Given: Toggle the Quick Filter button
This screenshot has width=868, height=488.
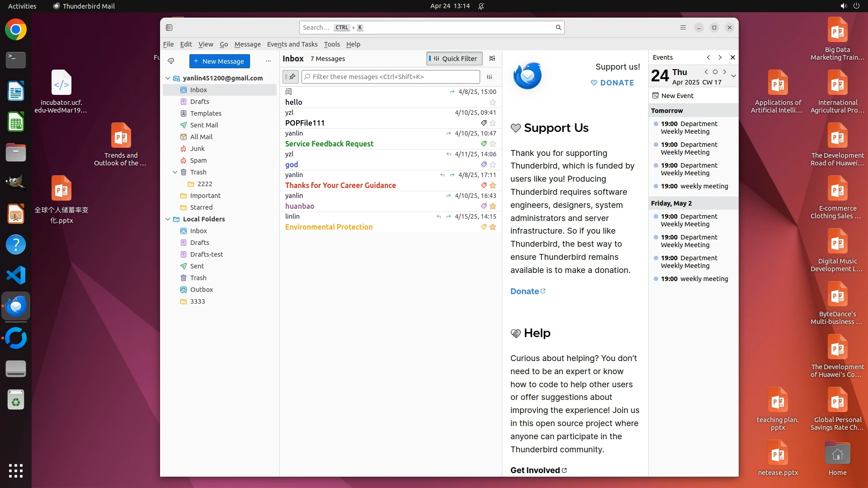Looking at the screenshot, I should point(454,58).
